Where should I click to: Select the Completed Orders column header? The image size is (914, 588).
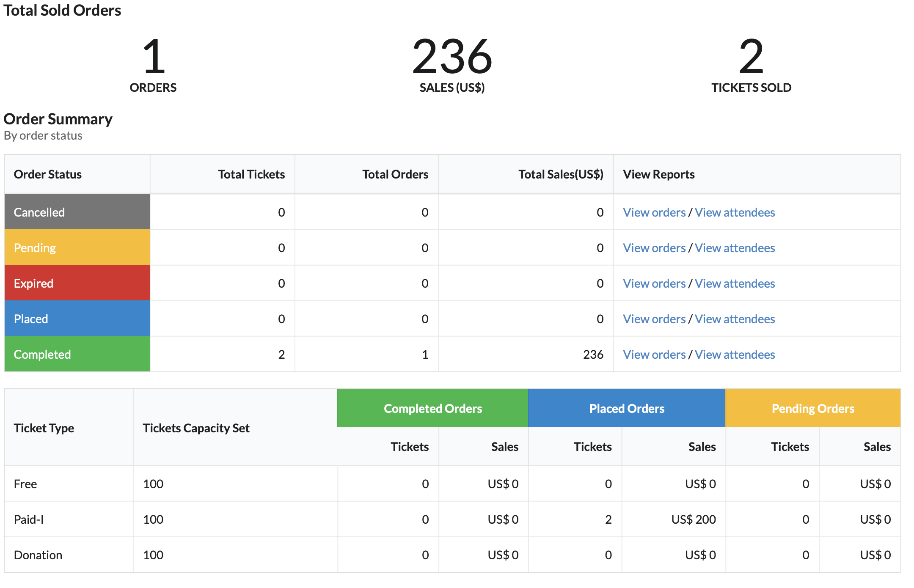(433, 408)
